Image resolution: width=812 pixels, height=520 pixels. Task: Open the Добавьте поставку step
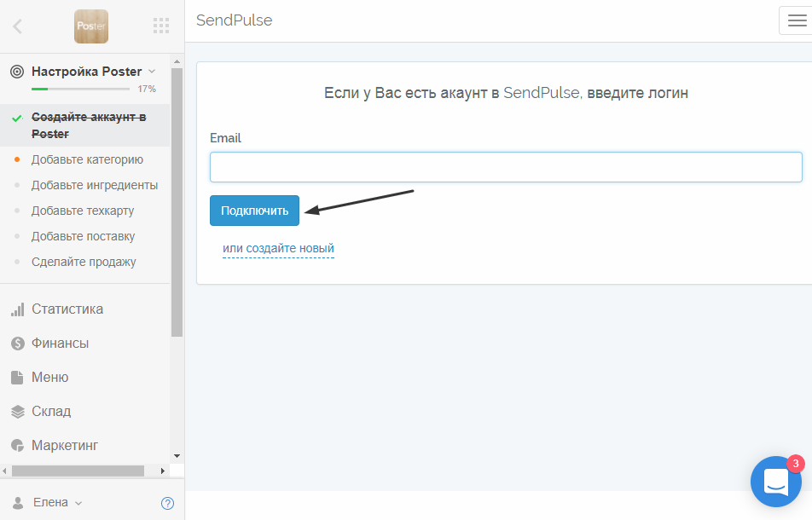(x=84, y=236)
